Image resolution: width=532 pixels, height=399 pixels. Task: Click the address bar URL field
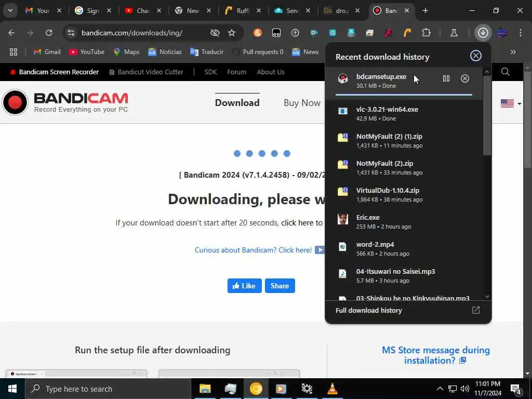pyautogui.click(x=131, y=33)
